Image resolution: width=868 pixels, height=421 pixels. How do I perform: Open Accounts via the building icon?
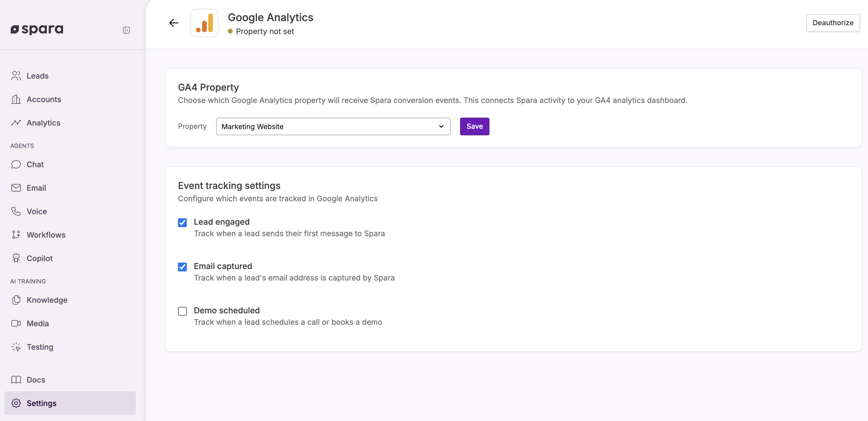pos(16,99)
